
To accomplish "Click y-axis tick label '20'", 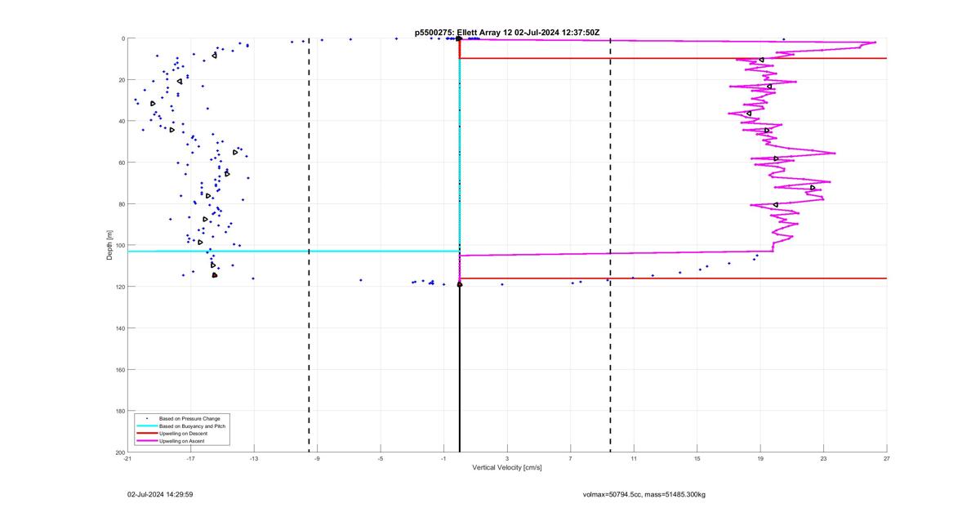I will click(x=121, y=80).
